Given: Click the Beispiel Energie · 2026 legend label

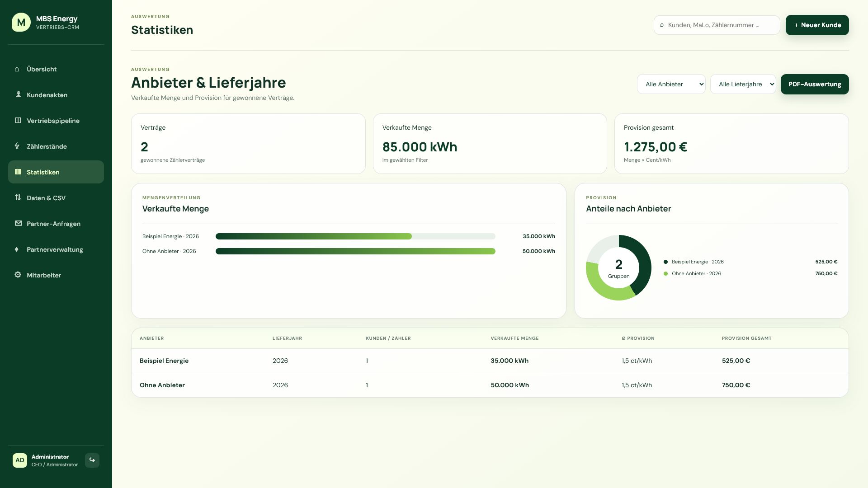Looking at the screenshot, I should 698,262.
